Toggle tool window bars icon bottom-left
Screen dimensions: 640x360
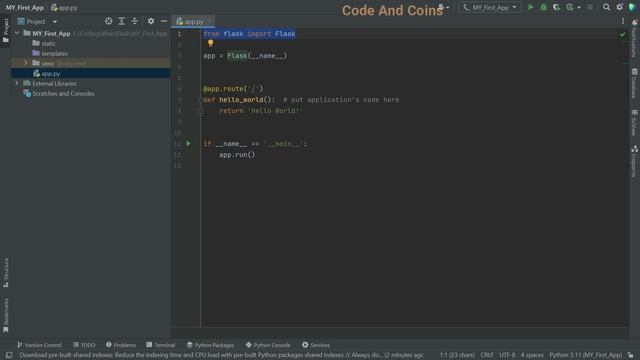pos(9,355)
